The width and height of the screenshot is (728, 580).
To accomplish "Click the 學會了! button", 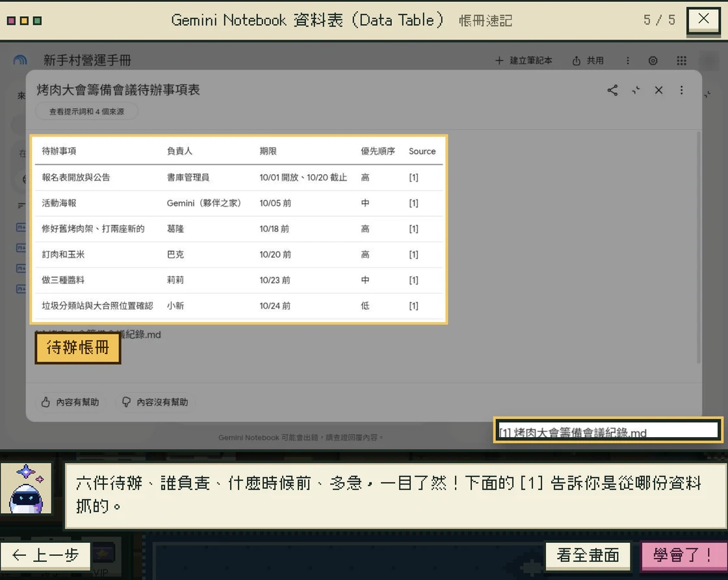I will pyautogui.click(x=683, y=555).
